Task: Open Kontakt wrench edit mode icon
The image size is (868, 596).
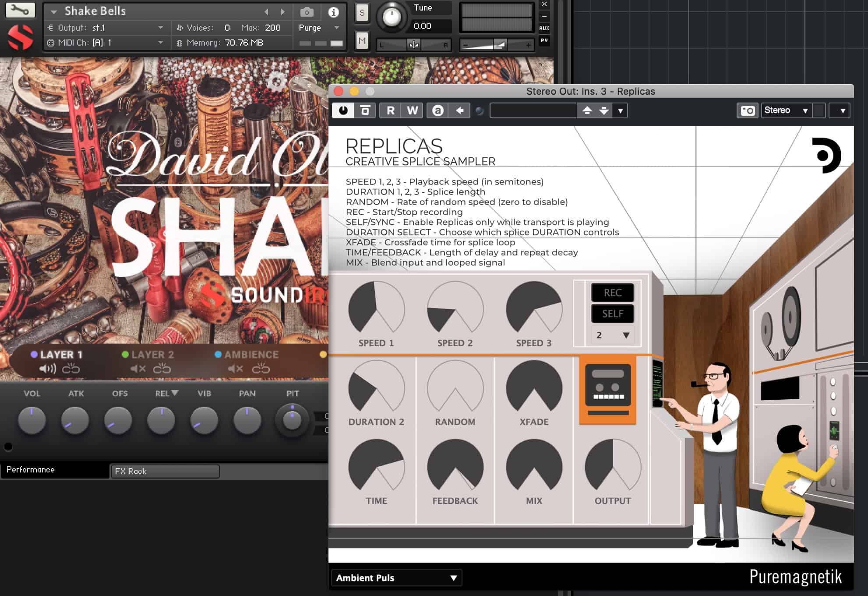Action: [20, 10]
